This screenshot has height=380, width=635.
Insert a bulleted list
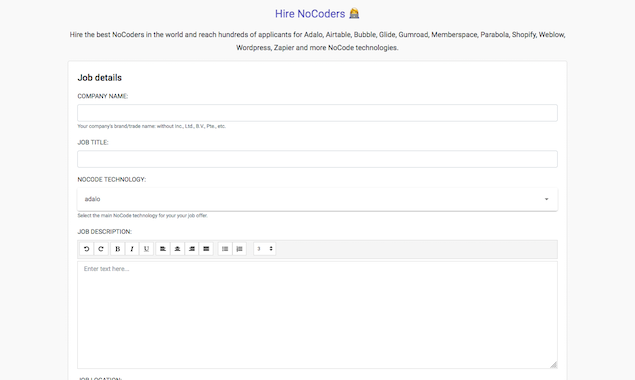(225, 249)
